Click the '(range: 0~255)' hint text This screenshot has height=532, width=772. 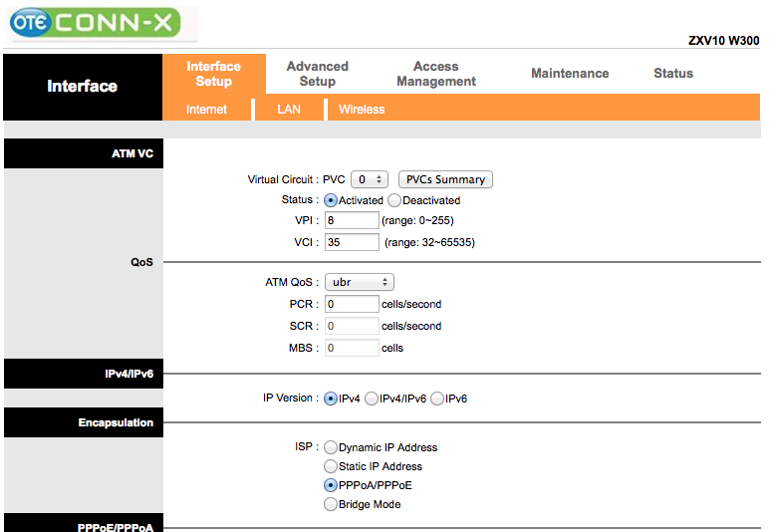(417, 221)
